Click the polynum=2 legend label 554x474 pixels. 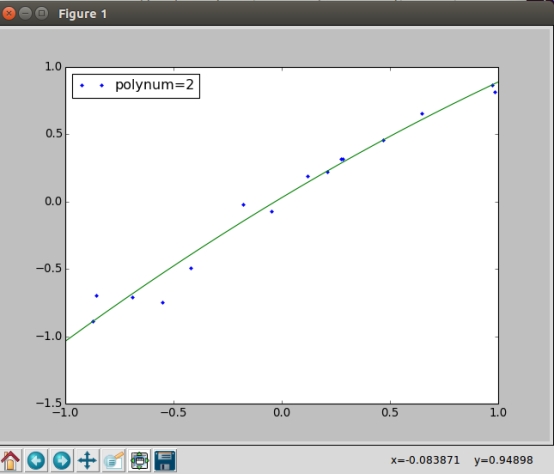click(x=154, y=85)
